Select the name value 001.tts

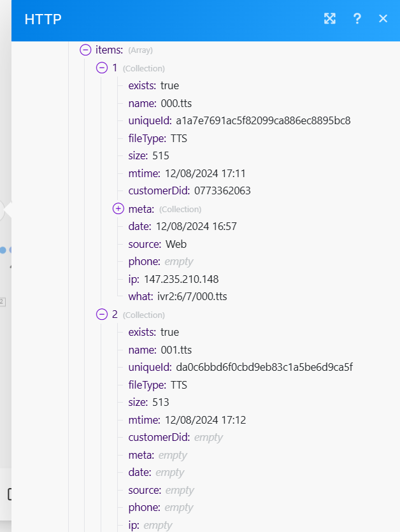tap(176, 350)
